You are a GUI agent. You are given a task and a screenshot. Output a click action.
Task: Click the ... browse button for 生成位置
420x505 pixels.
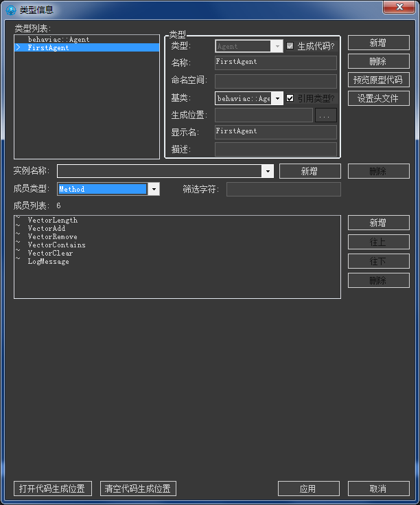326,115
